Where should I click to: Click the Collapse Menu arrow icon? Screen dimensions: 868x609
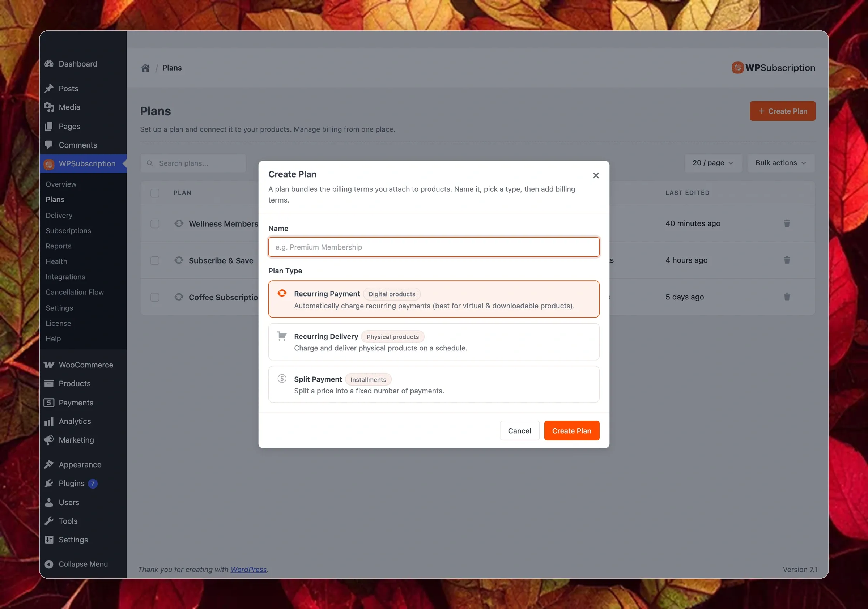[49, 564]
